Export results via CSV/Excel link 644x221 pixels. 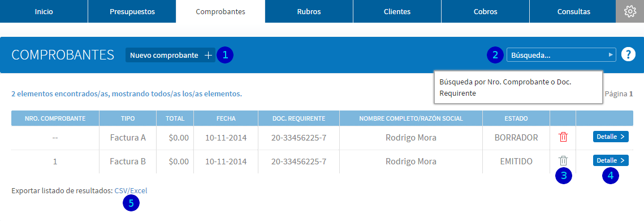click(131, 190)
